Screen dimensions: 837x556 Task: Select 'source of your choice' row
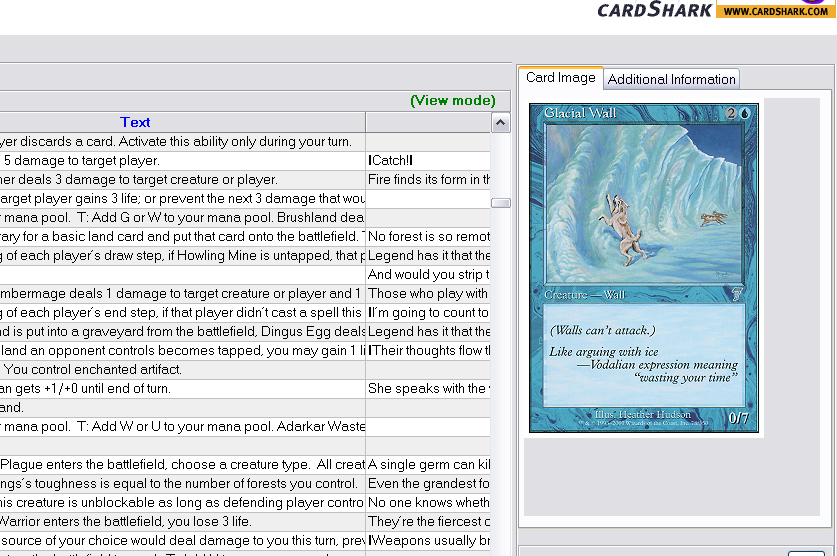183,541
